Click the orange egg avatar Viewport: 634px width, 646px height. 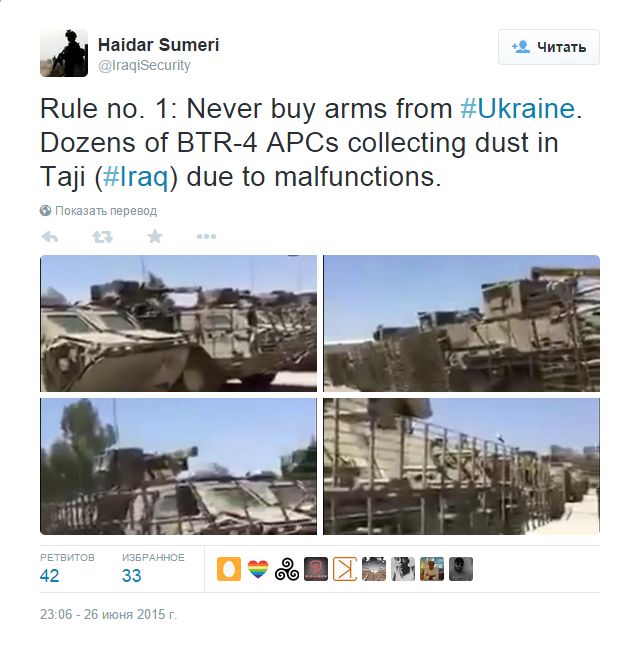[229, 569]
